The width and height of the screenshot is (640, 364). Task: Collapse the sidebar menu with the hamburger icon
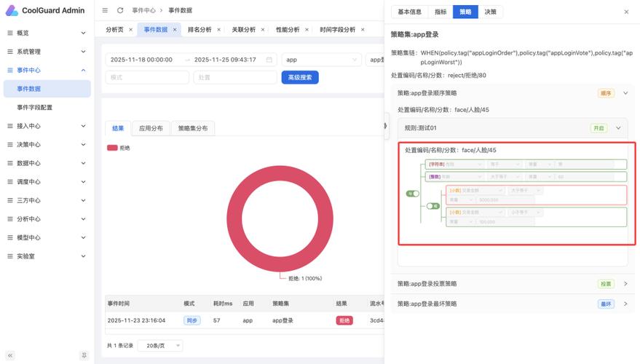click(105, 10)
